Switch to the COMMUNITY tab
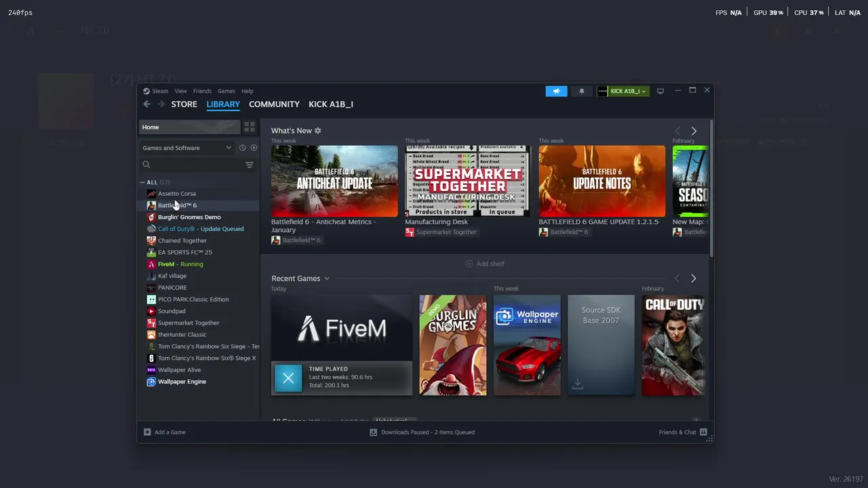Viewport: 868px width, 488px height. (x=274, y=104)
